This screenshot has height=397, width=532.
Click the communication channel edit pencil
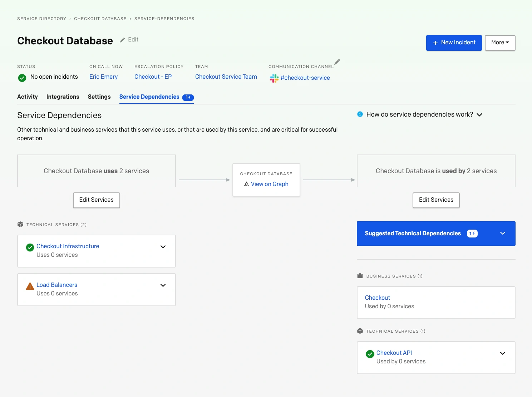tap(337, 62)
